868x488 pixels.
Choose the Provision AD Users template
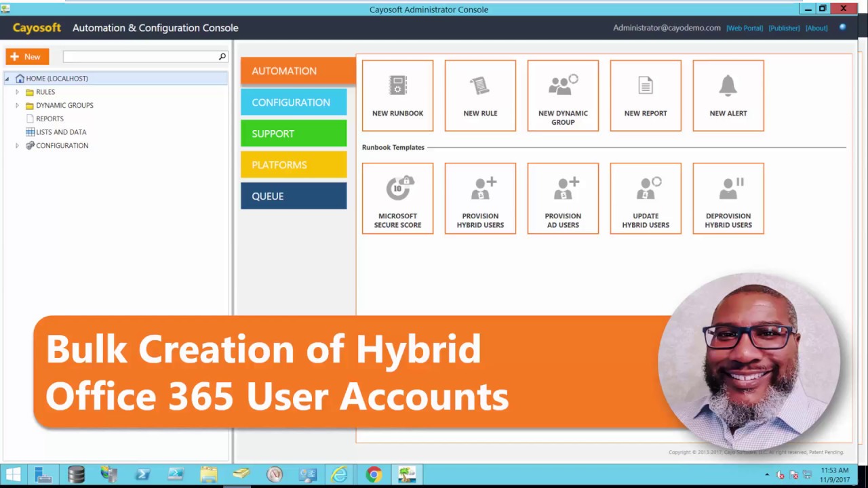pyautogui.click(x=563, y=199)
